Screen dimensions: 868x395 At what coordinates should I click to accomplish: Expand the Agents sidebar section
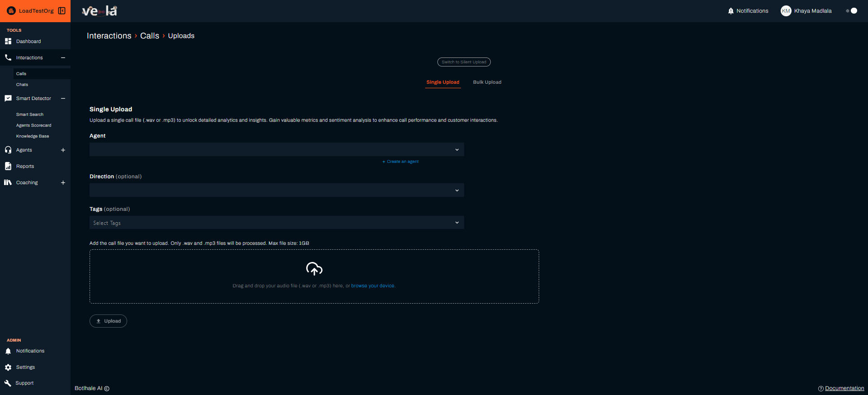(63, 150)
